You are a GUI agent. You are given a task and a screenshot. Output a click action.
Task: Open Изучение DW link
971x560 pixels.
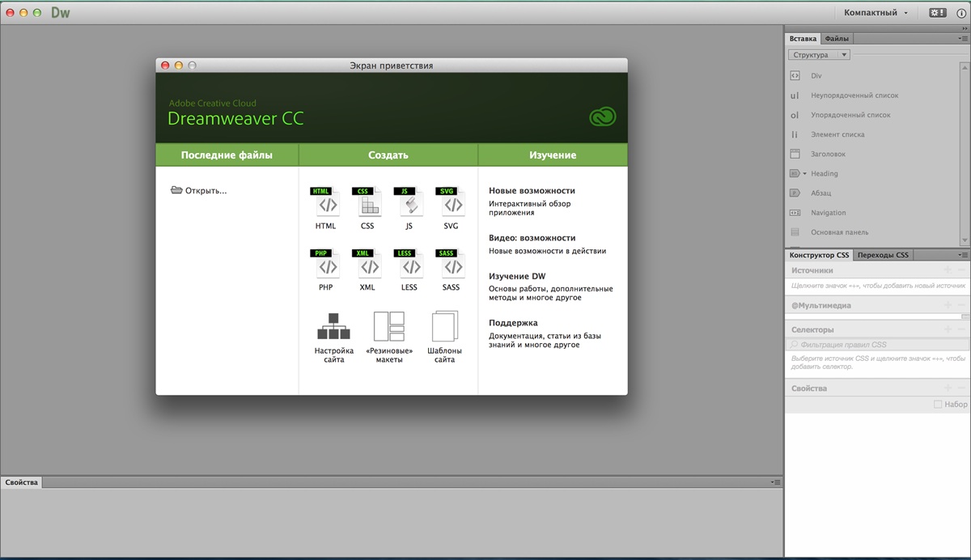click(x=517, y=276)
